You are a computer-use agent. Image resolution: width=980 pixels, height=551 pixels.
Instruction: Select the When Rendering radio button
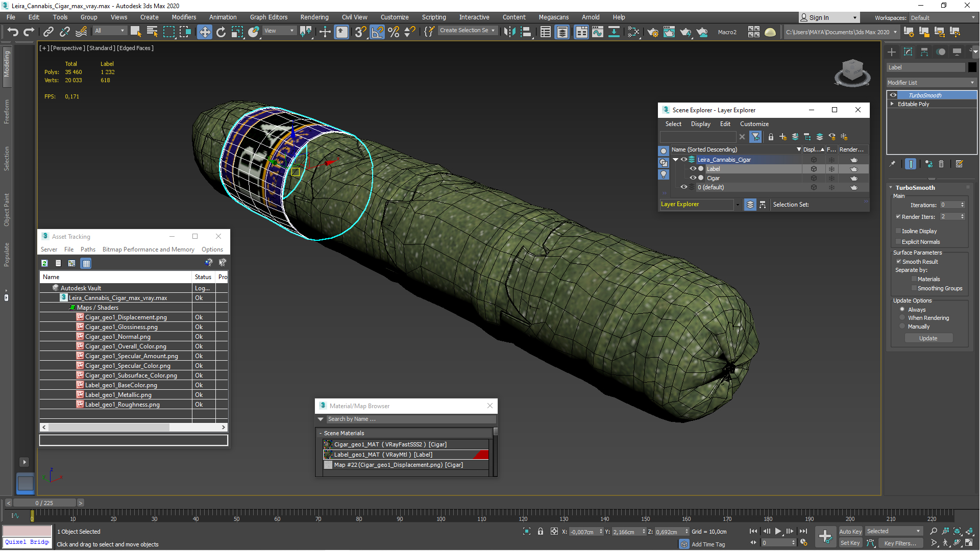pyautogui.click(x=902, y=317)
